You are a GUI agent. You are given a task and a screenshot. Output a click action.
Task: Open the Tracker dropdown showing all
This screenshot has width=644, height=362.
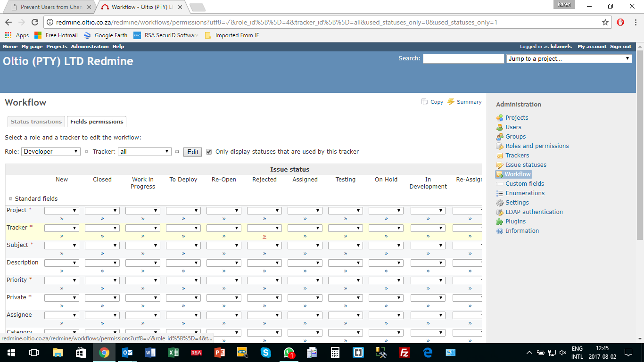pos(145,152)
